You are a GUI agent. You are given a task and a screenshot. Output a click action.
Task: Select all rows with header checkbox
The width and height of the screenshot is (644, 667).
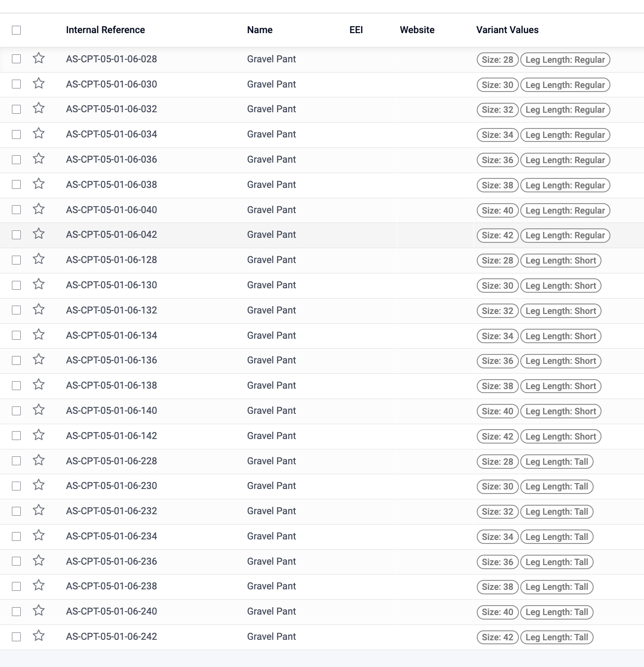pos(16,30)
